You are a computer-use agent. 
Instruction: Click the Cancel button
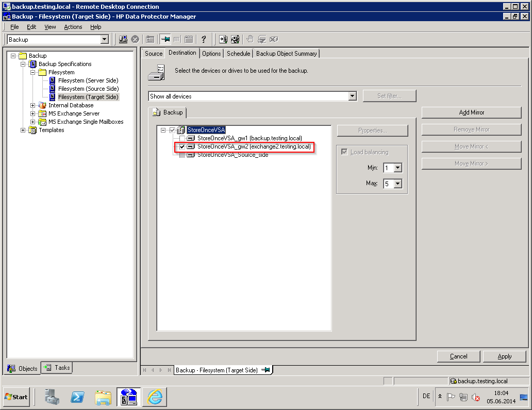pyautogui.click(x=458, y=356)
